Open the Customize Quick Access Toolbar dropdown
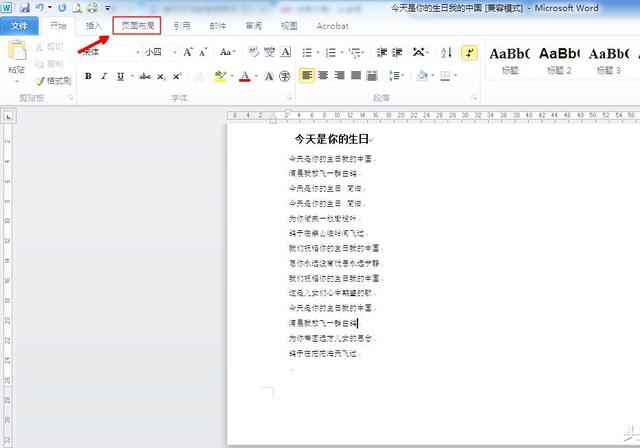The height and width of the screenshot is (448, 640). pyautogui.click(x=107, y=8)
